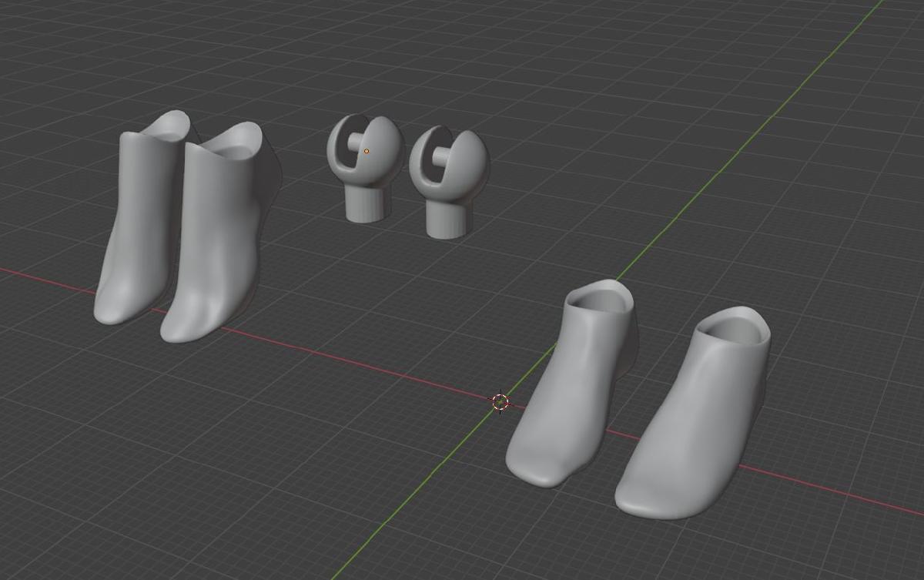
Task: Select the socket joint with orange origin dot
Action: click(365, 168)
